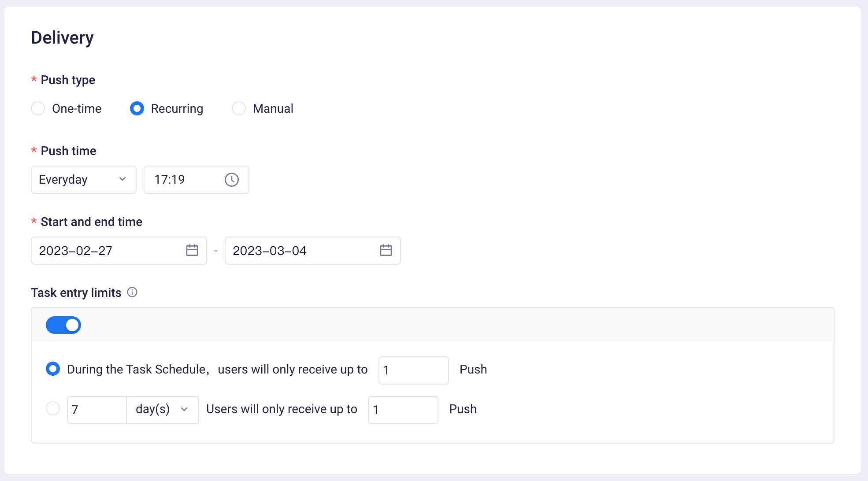Click the clock icon in push time field
The width and height of the screenshot is (868, 481).
[232, 180]
